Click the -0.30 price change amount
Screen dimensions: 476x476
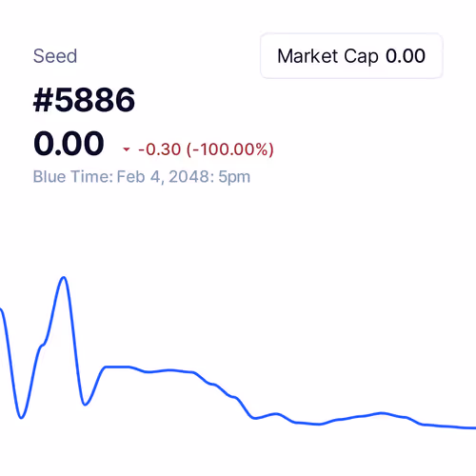(160, 149)
